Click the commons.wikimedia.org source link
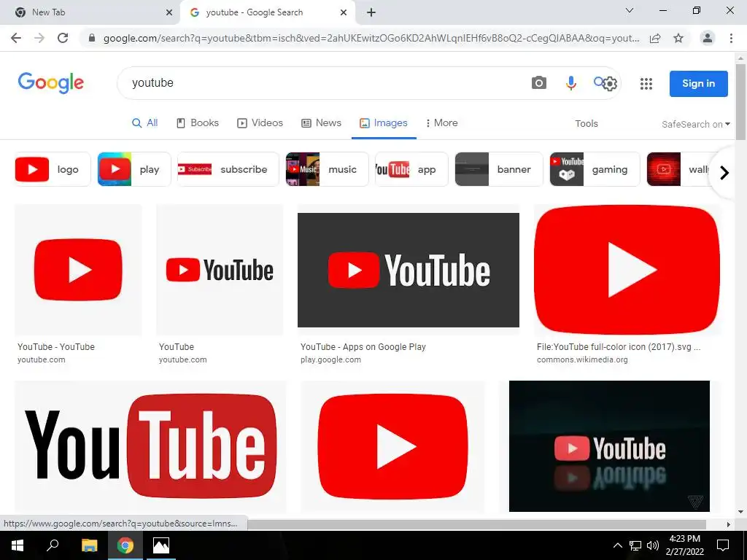This screenshot has width=747, height=560. (x=582, y=360)
